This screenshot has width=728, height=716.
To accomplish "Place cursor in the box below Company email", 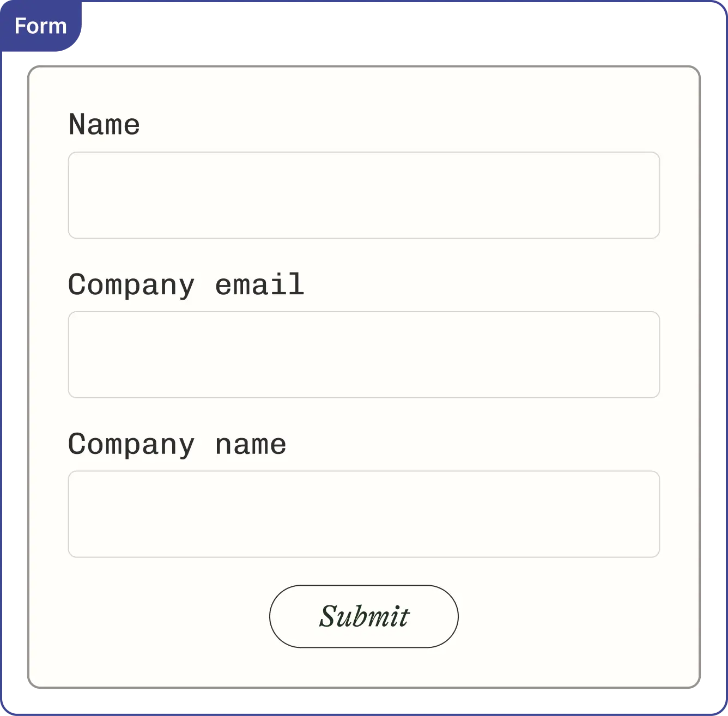I will coord(364,355).
